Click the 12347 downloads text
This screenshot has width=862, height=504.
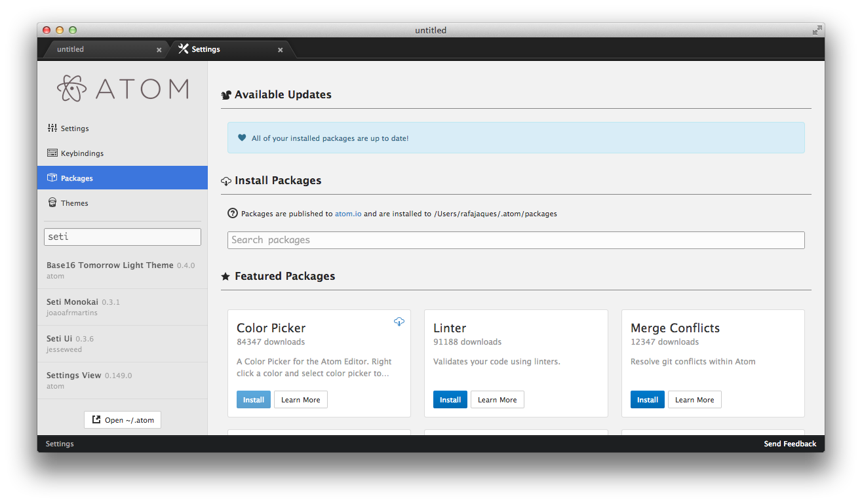point(665,342)
